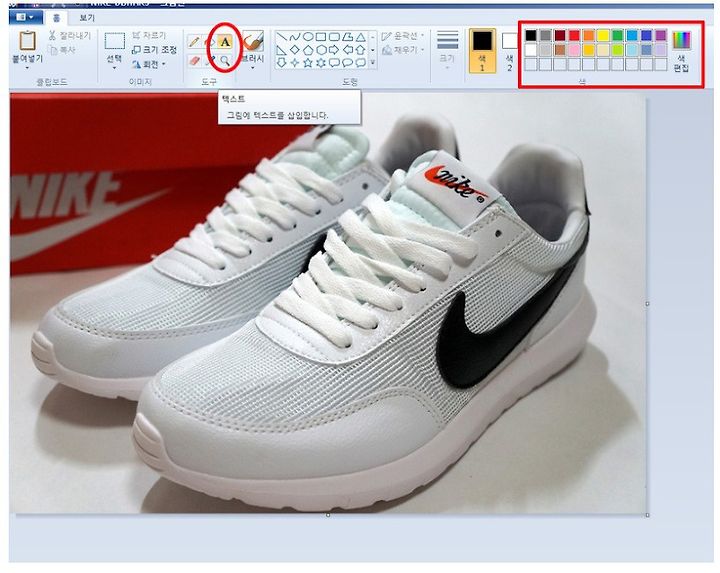
Task: Choose the Right triangle shape
Action: click(x=281, y=50)
